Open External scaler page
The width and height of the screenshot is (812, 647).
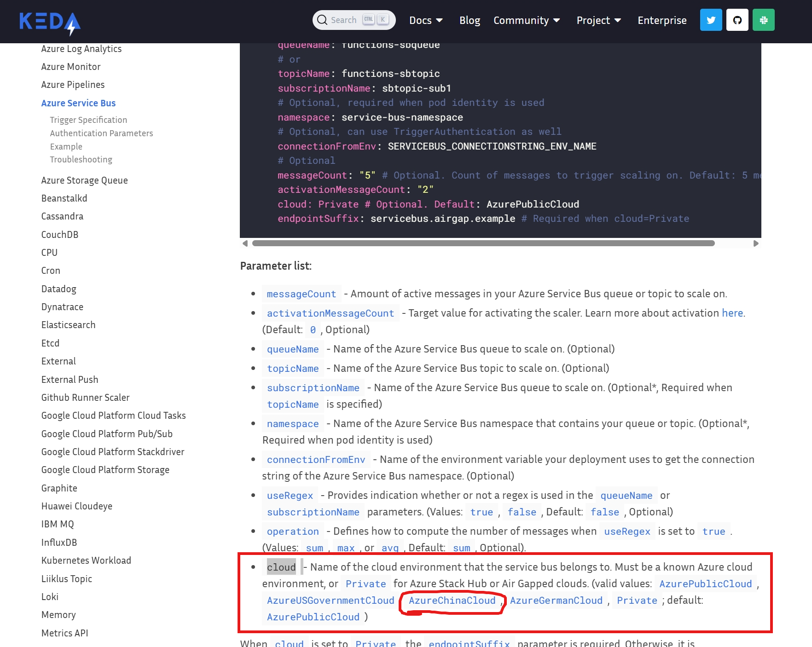pyautogui.click(x=58, y=361)
